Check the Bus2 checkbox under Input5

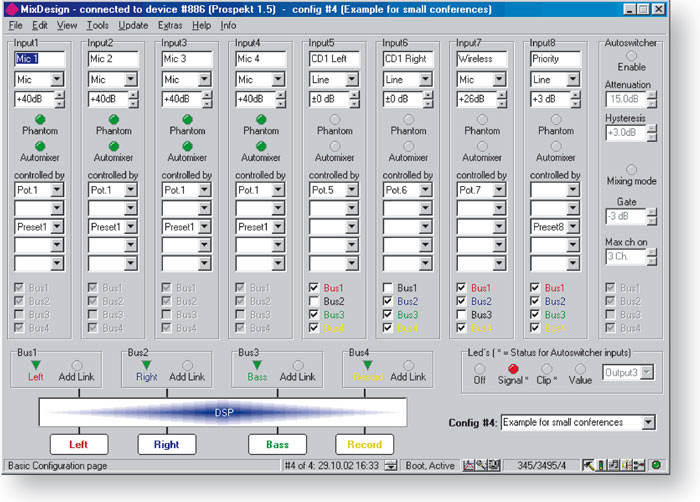(315, 301)
